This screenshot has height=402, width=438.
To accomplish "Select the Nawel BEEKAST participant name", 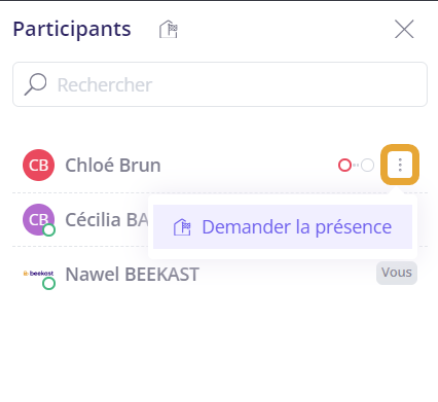I will [132, 274].
